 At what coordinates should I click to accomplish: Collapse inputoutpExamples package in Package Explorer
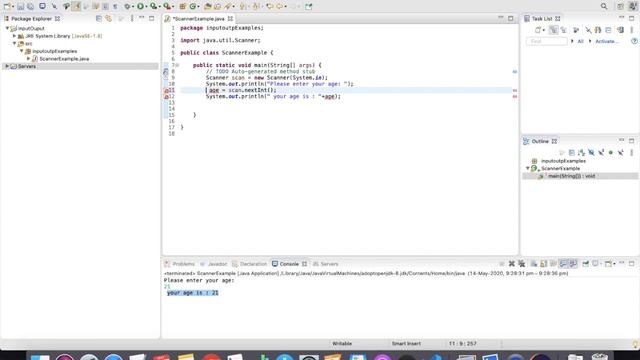tap(22, 51)
